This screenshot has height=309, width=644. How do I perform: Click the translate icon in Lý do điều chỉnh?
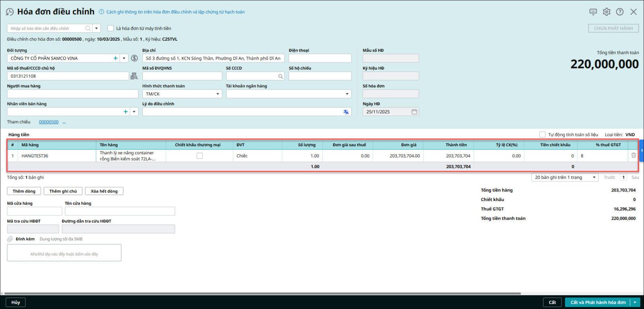pyautogui.click(x=346, y=112)
